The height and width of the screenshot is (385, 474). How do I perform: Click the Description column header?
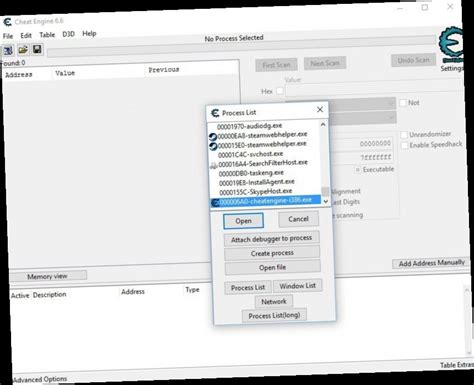tap(49, 294)
